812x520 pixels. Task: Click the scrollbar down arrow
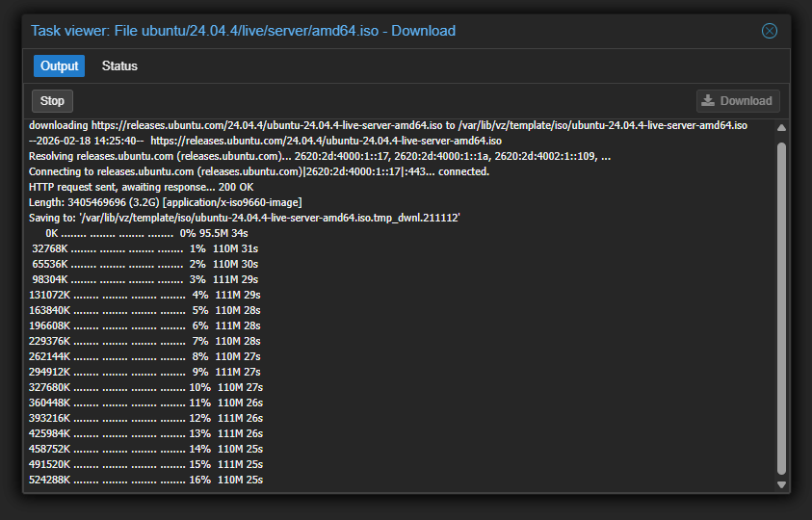pyautogui.click(x=781, y=484)
